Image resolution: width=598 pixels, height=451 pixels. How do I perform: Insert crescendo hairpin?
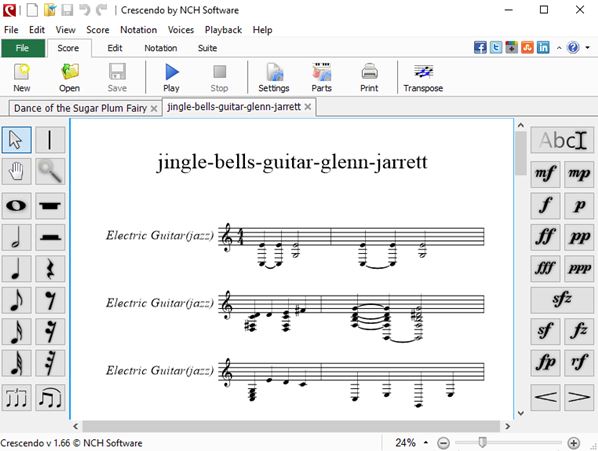(545, 397)
